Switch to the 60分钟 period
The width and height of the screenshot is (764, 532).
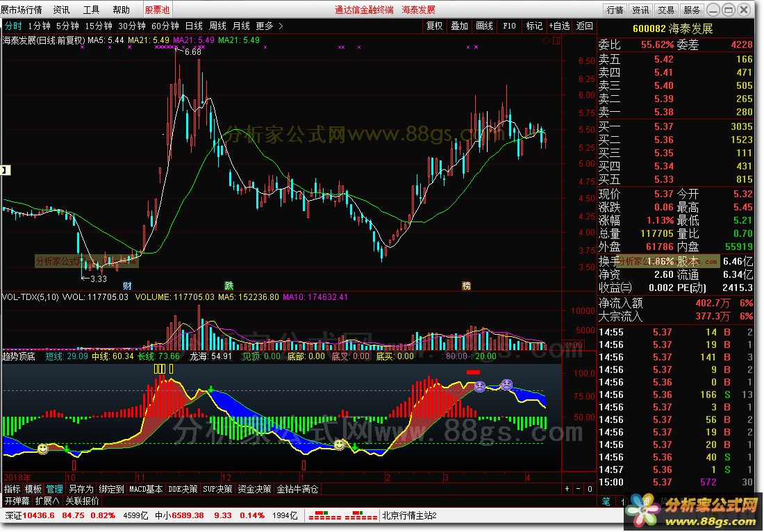[165, 26]
